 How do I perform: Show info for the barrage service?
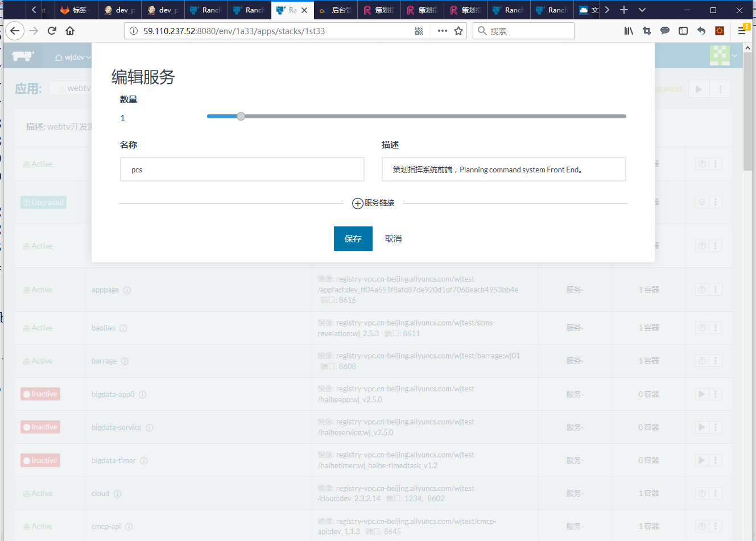[x=125, y=361]
